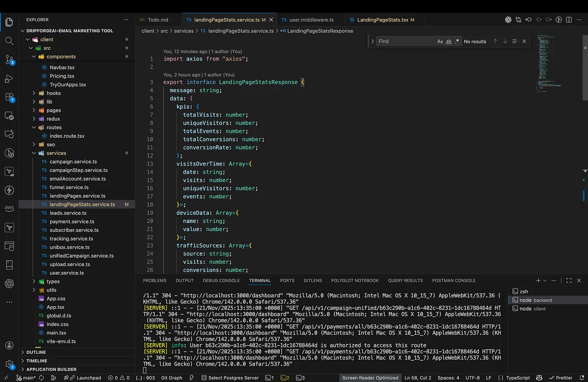Open Manage gear icon at bottom left
Screen dimensions: 588x382
coord(9,364)
